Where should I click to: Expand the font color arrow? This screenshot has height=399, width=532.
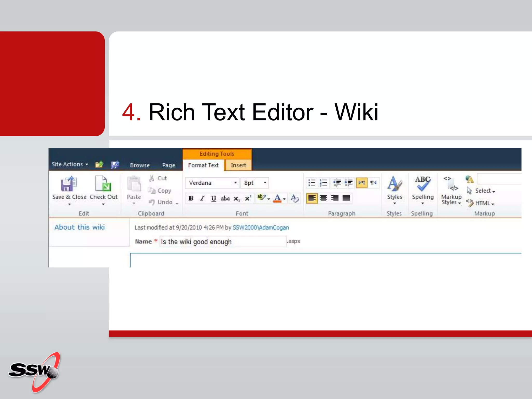[284, 199]
